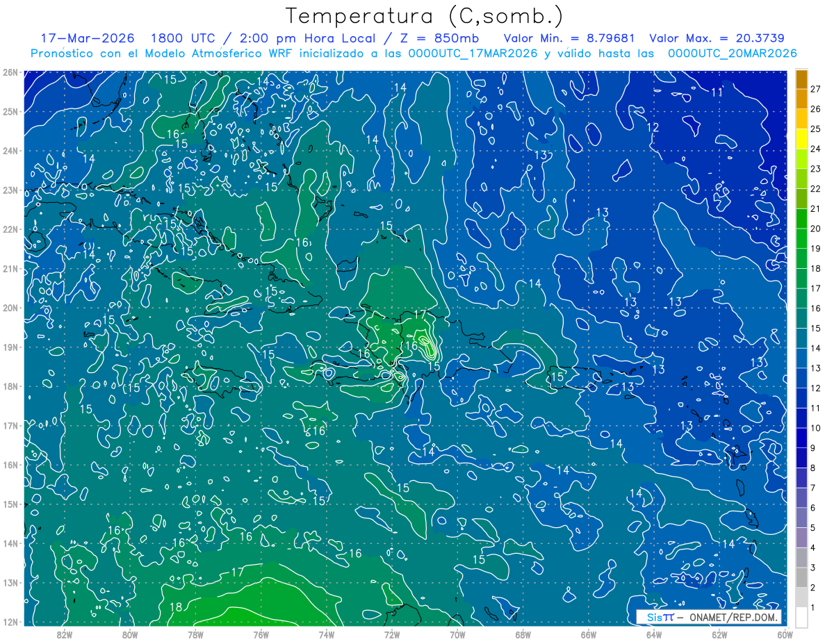This screenshot has width=834, height=644.
Task: Click the '24N' latitude axis label
Action: pos(10,151)
